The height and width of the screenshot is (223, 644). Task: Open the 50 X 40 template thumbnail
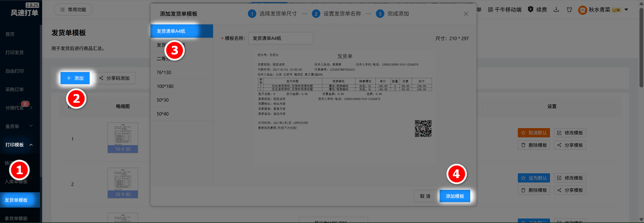[123, 183]
